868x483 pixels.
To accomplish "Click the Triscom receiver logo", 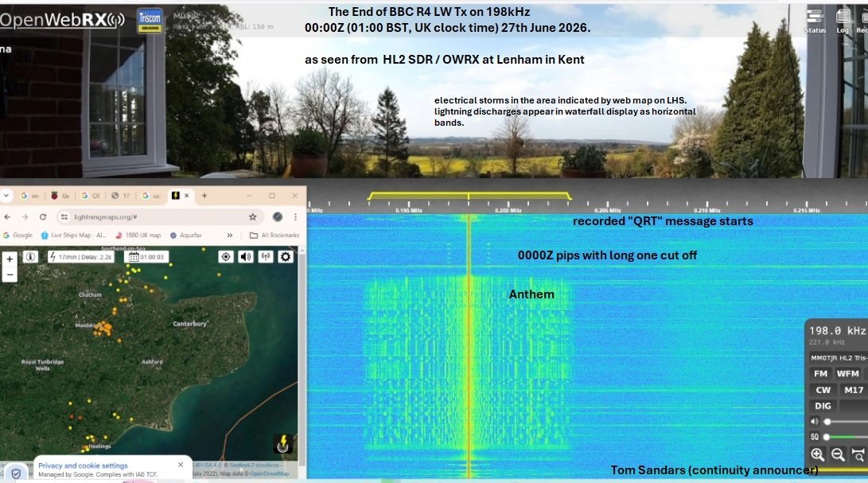I will coord(150,21).
